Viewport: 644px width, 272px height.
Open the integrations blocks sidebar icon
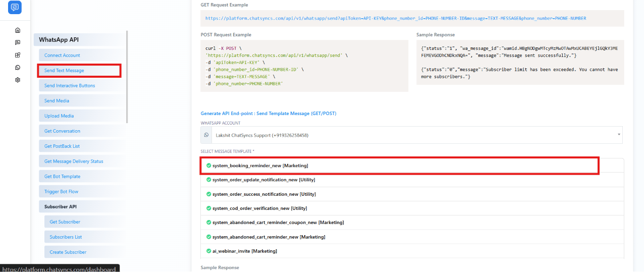(18, 55)
